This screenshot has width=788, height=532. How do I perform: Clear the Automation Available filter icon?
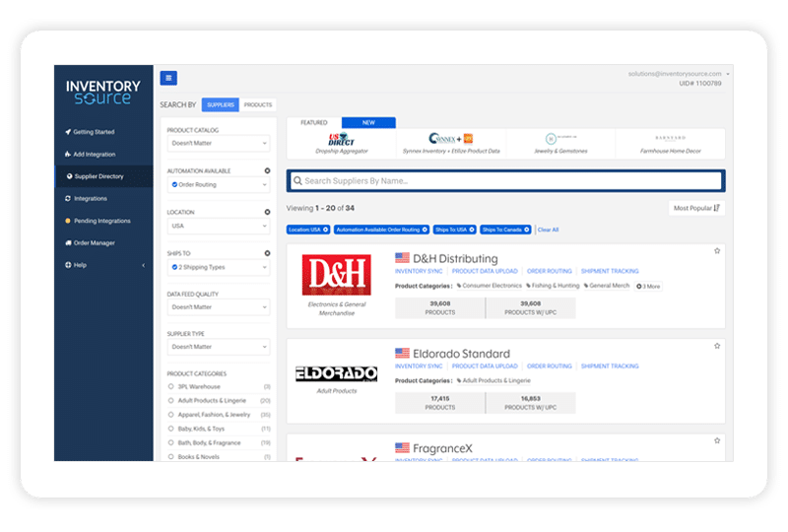pyautogui.click(x=267, y=171)
